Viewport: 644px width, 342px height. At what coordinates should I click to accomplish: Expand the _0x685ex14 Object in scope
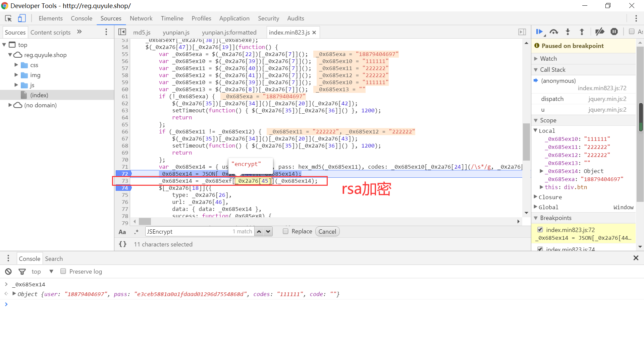pyautogui.click(x=541, y=171)
